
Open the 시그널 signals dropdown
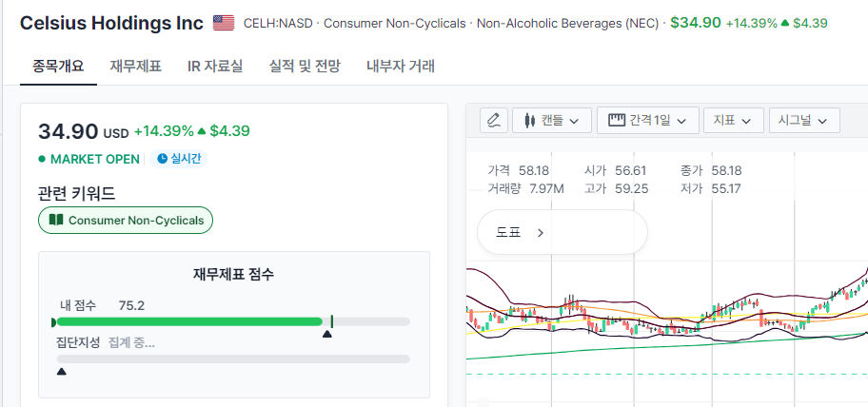coord(804,121)
